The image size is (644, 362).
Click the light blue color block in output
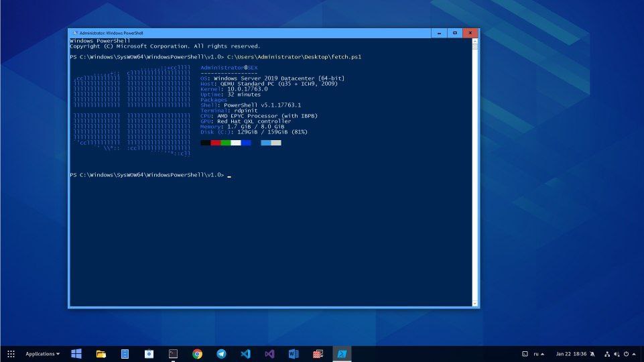(266, 143)
